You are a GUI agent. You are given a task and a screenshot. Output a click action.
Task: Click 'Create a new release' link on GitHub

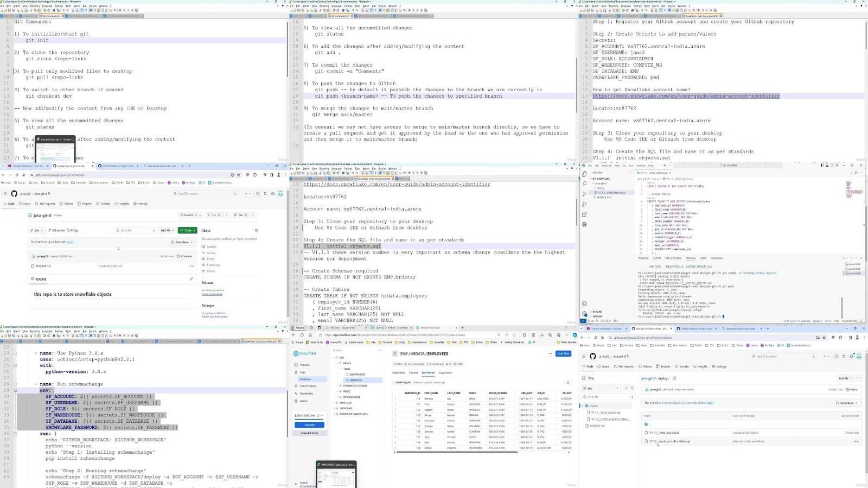pos(212,294)
